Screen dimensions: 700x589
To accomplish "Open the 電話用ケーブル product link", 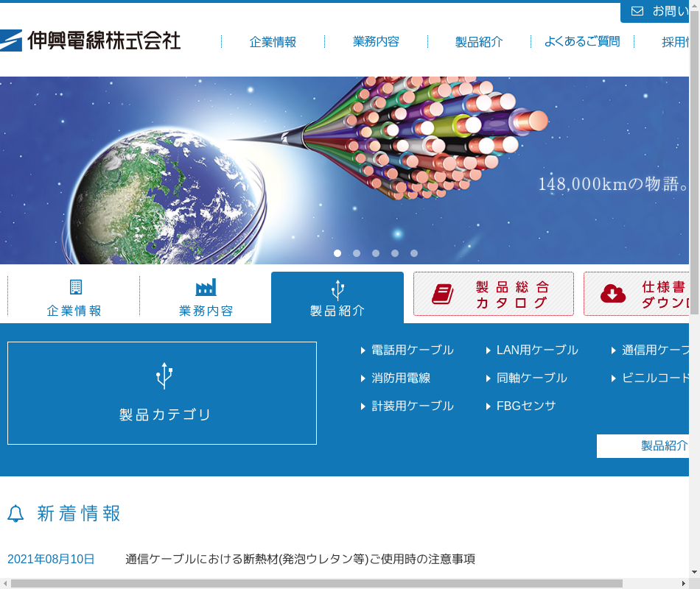I will [412, 350].
